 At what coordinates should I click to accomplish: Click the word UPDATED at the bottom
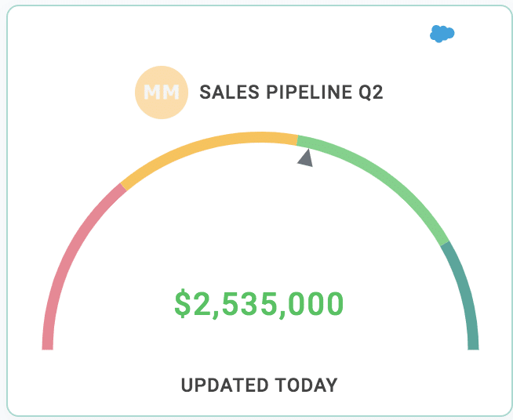click(x=225, y=385)
